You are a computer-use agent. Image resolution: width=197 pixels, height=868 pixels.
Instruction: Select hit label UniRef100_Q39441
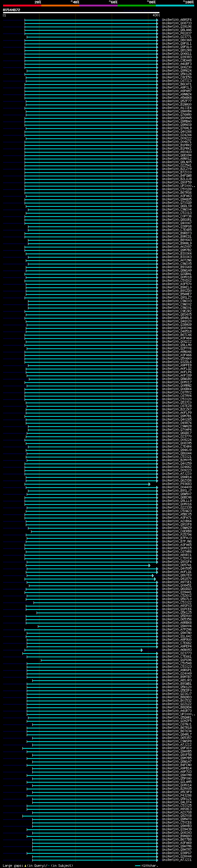176,592
